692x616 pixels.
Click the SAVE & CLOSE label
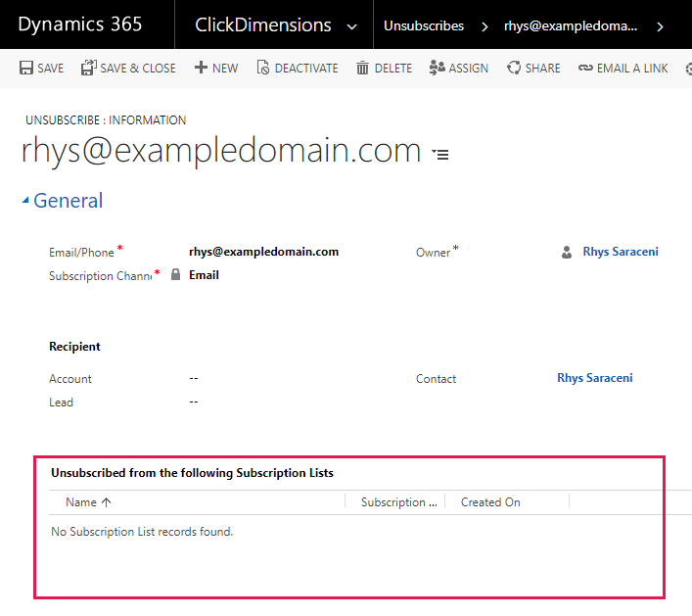tap(138, 69)
